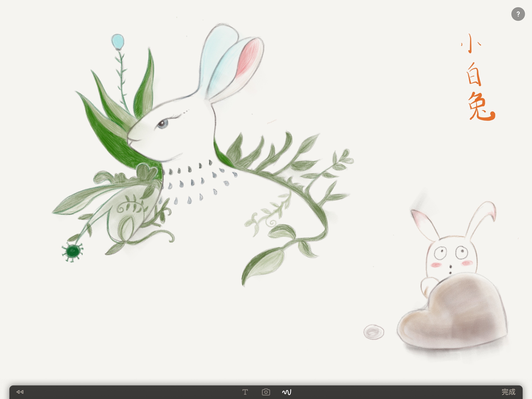Open the help question mark button
The height and width of the screenshot is (399, 532).
click(x=518, y=14)
